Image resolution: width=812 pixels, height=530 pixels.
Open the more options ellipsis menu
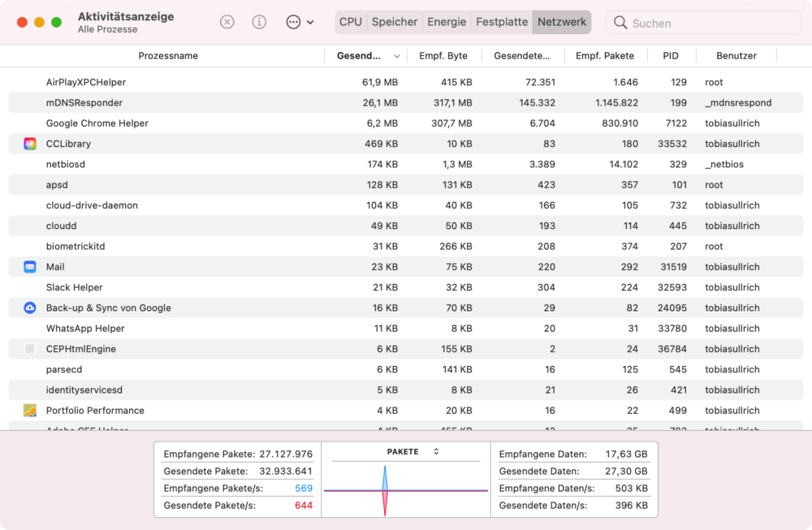(x=300, y=22)
